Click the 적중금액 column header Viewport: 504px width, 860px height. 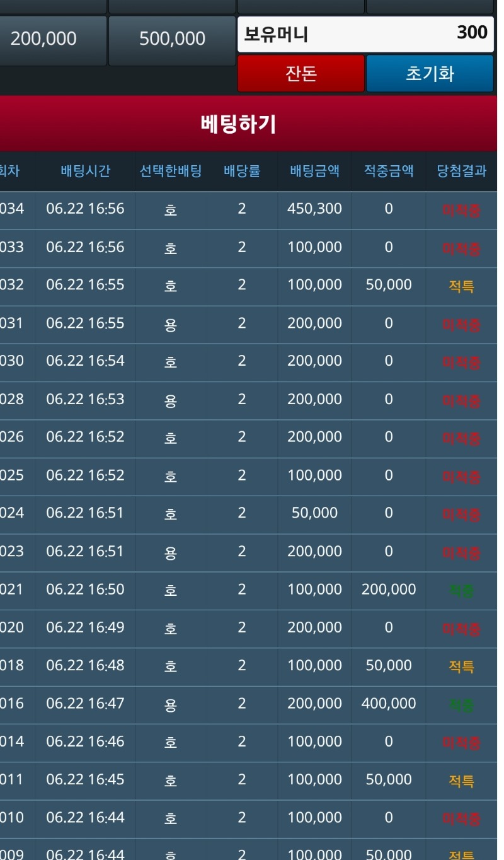(x=389, y=171)
